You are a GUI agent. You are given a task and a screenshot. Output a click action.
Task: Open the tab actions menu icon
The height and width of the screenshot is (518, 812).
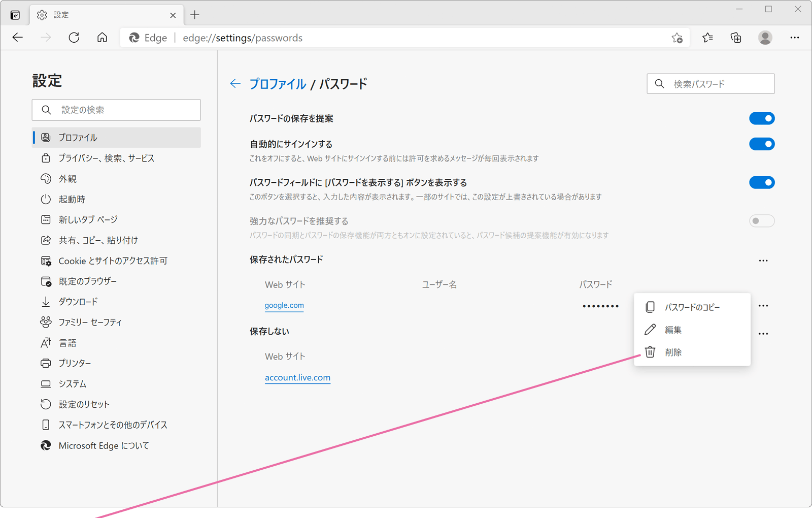[x=15, y=15]
